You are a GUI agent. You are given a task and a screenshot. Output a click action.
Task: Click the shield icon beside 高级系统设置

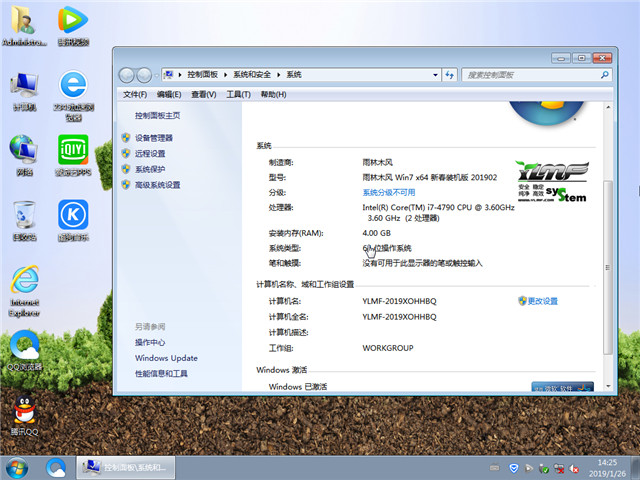click(x=126, y=184)
